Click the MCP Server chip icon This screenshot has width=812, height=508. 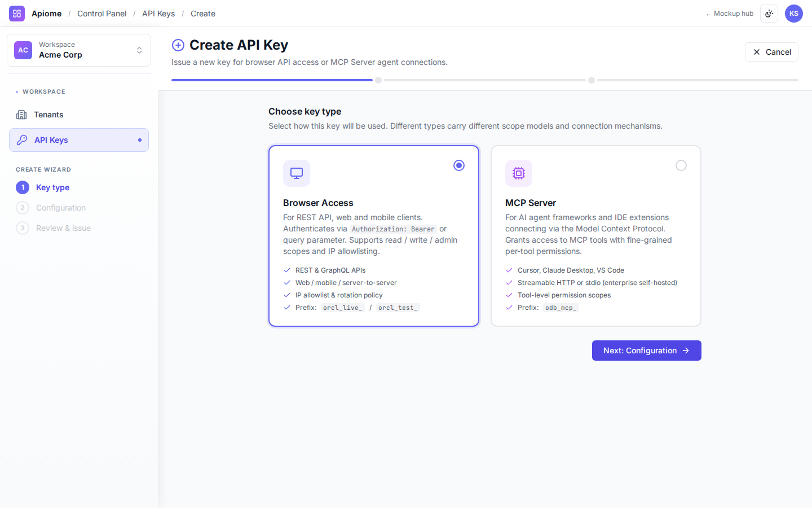coord(519,173)
